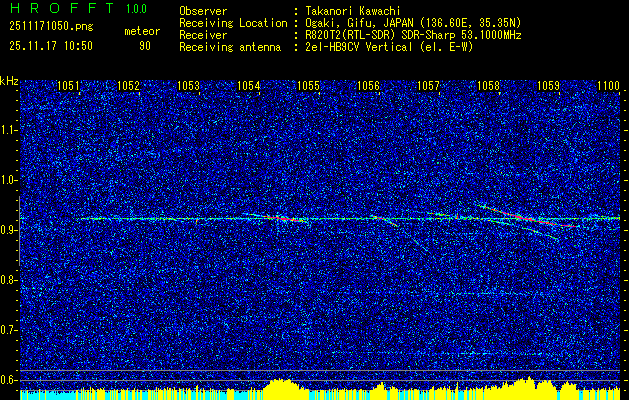Click the 1056 time marker
This screenshot has width=629, height=400.
point(368,85)
